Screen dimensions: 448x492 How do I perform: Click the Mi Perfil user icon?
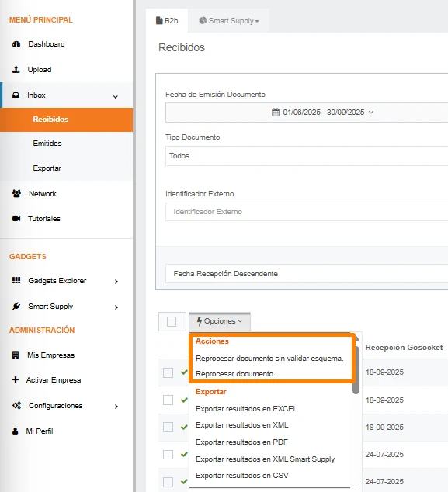15,431
